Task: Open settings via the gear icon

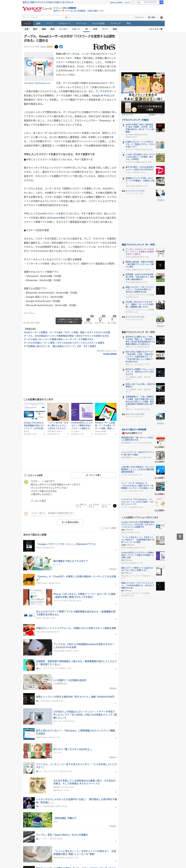Action: coord(161,18)
